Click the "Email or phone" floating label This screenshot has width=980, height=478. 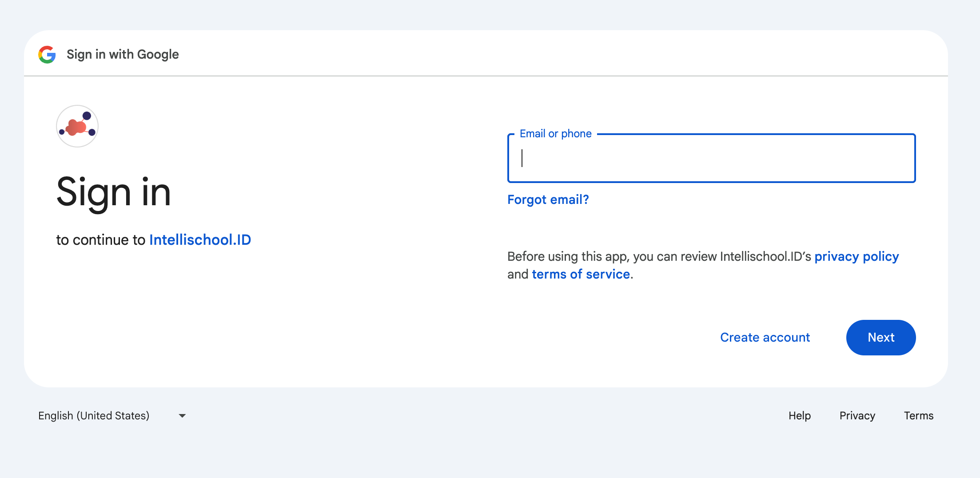(x=555, y=134)
